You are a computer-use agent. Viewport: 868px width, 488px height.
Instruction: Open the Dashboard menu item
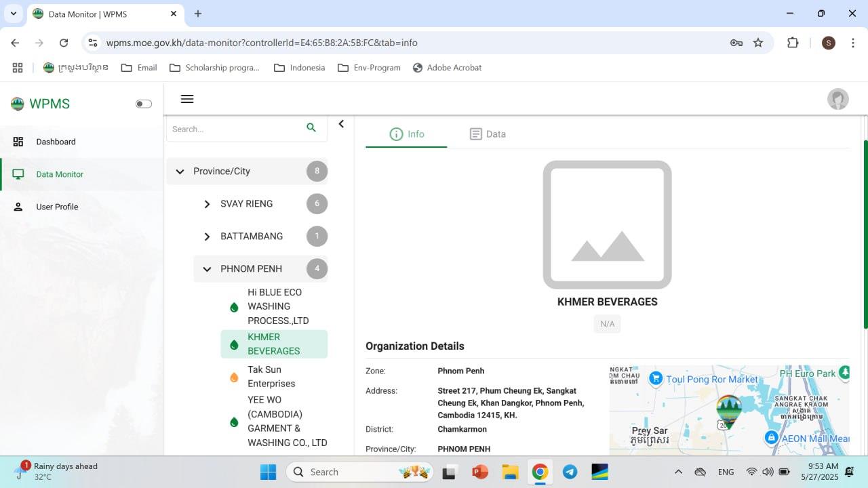coord(81,142)
